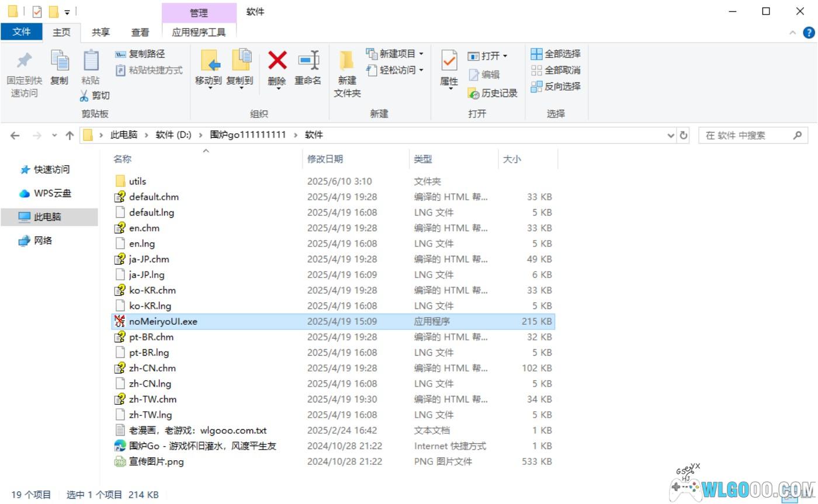Select the zh-CN.chm file
This screenshot has width=818, height=504.
click(152, 368)
